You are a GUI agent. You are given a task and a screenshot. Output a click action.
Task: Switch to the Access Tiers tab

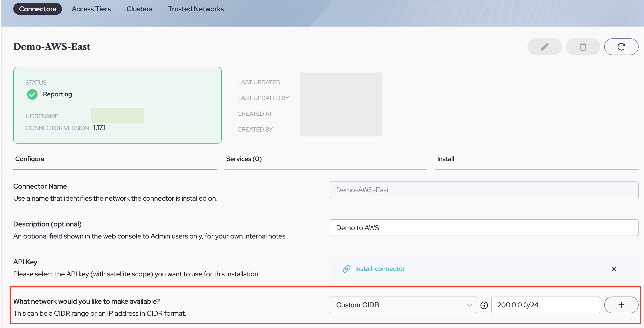[x=91, y=9]
